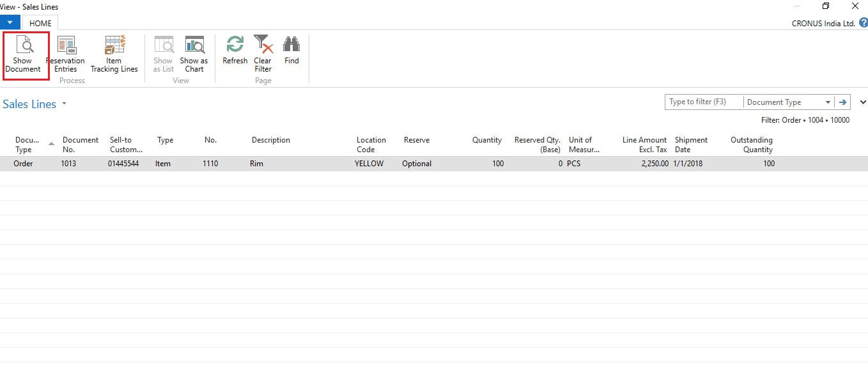Click the Shipment Date column header
Viewport: 868px width, 367px height.
click(691, 144)
